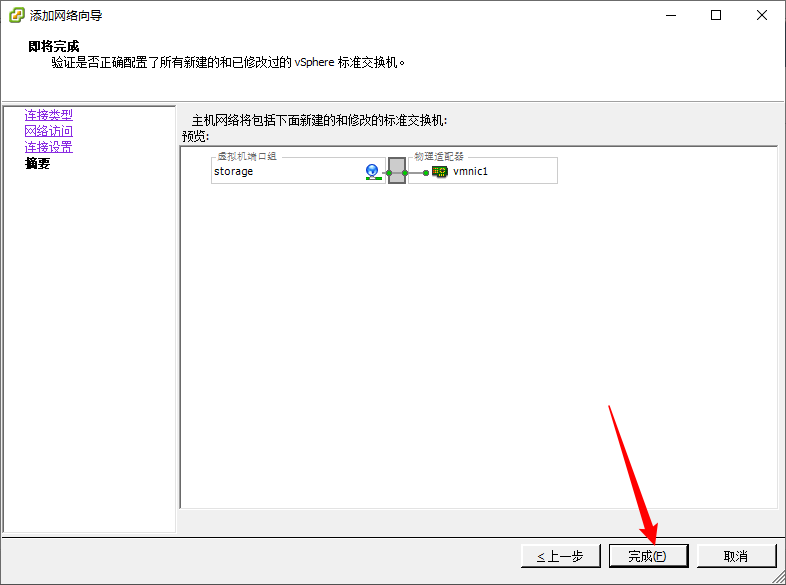This screenshot has height=585, width=786.
Task: Click the vmnic1 network adapter icon
Action: click(440, 172)
